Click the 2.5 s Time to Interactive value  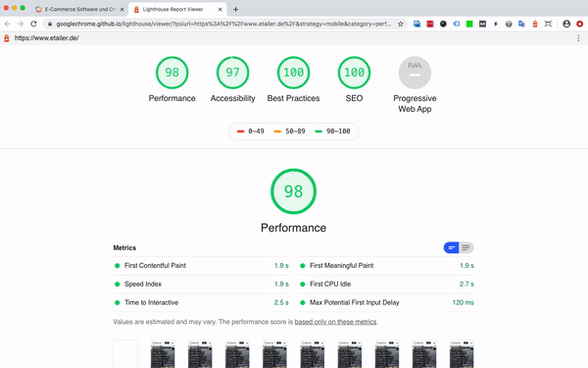point(281,302)
